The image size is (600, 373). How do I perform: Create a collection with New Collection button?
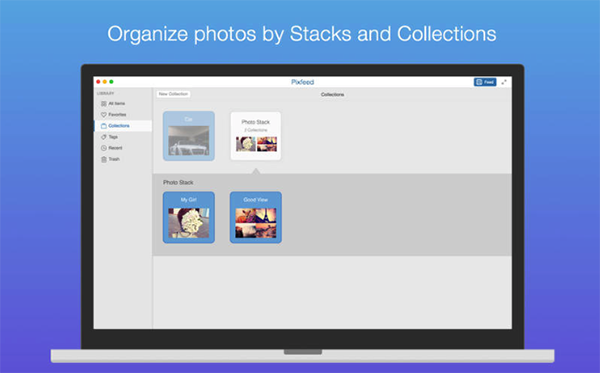(x=173, y=94)
